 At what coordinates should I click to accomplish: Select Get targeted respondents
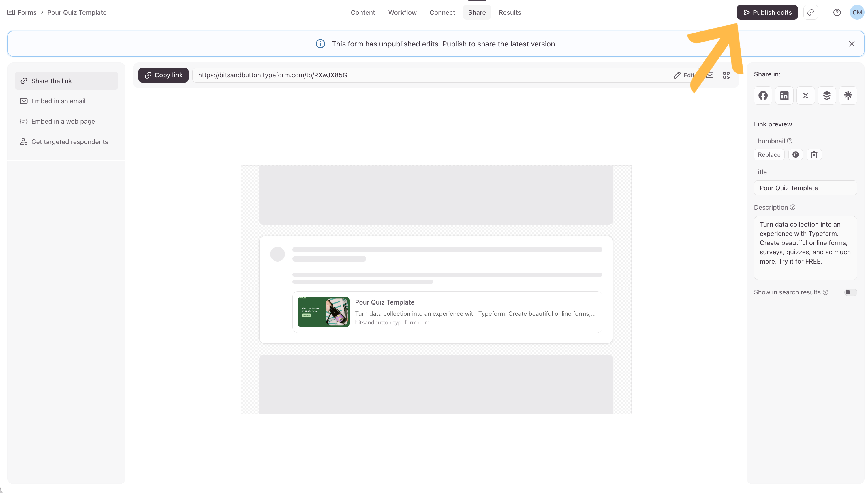tap(69, 142)
